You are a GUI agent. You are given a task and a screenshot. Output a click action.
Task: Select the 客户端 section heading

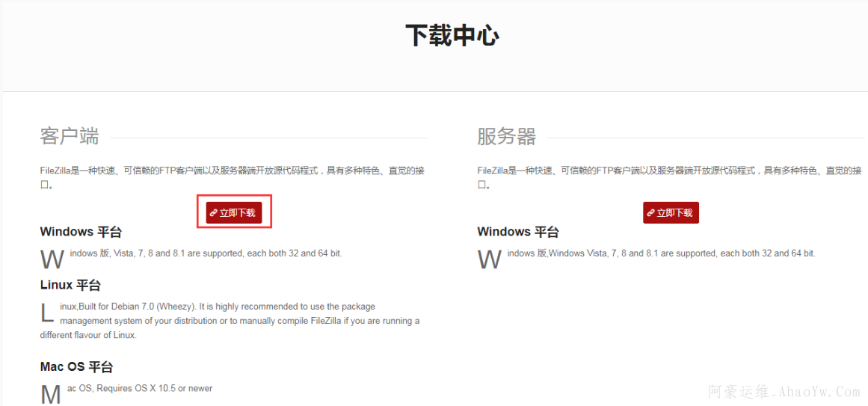[x=70, y=135]
